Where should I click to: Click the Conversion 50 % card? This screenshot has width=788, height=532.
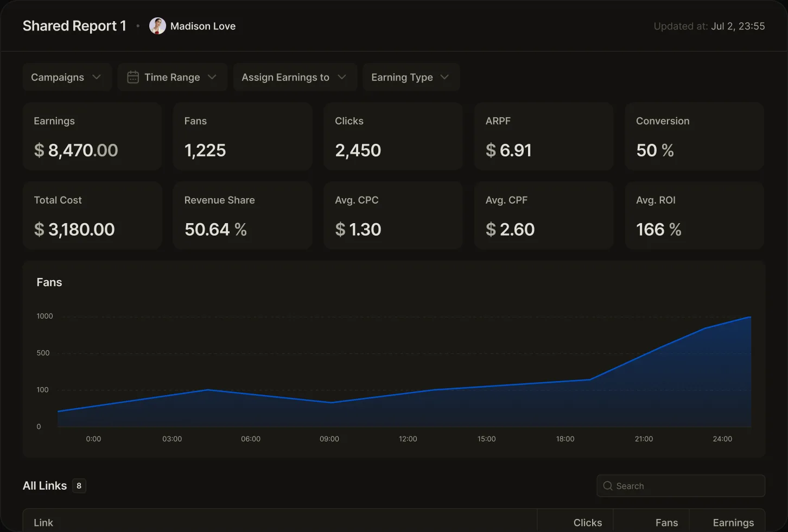(x=694, y=136)
